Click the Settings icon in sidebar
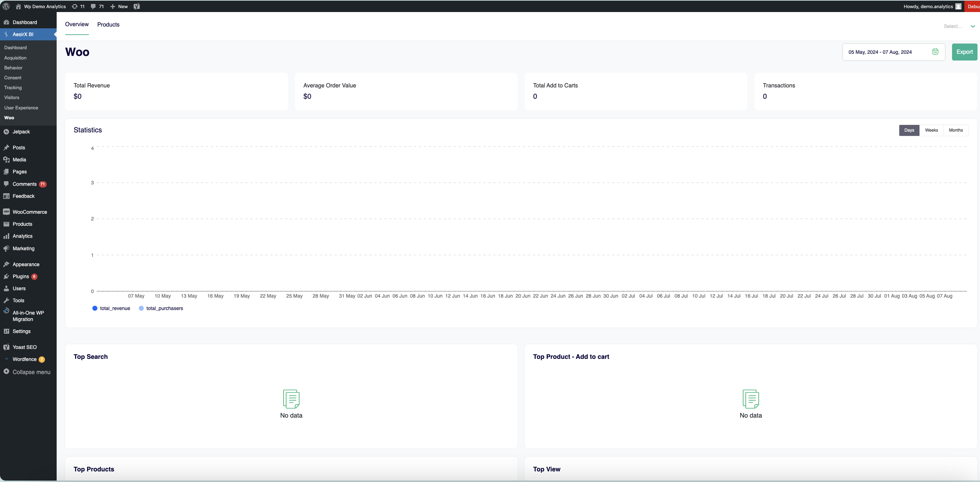Image resolution: width=980 pixels, height=482 pixels. click(6, 331)
